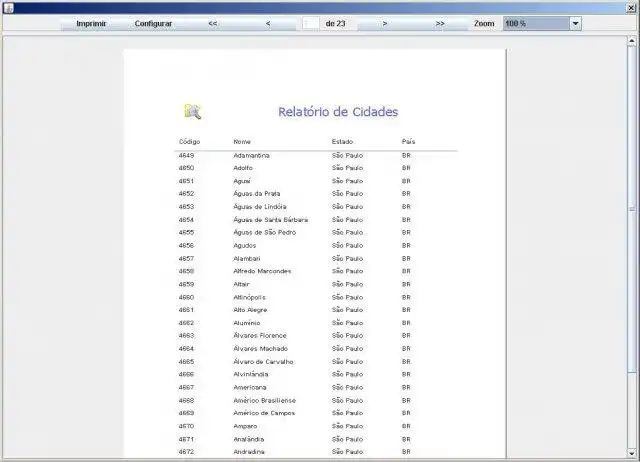Select the city name Alvinlândia
Viewport: 640px width, 462px height.
(251, 374)
